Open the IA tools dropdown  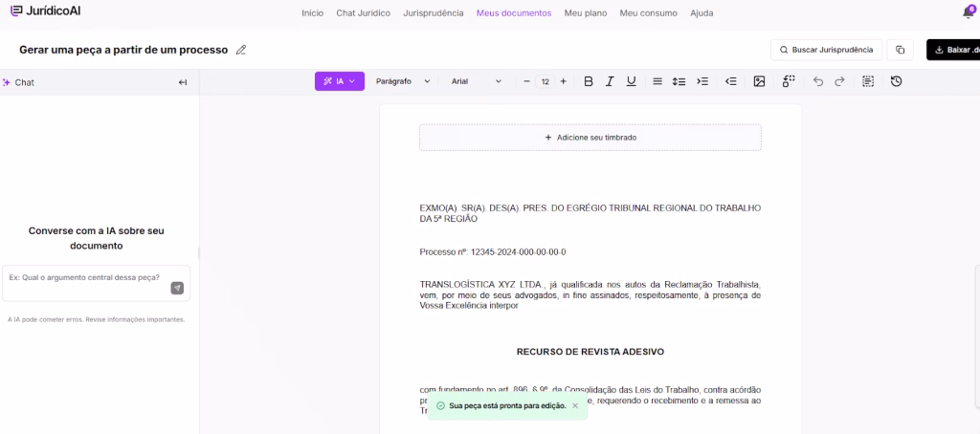pos(340,81)
